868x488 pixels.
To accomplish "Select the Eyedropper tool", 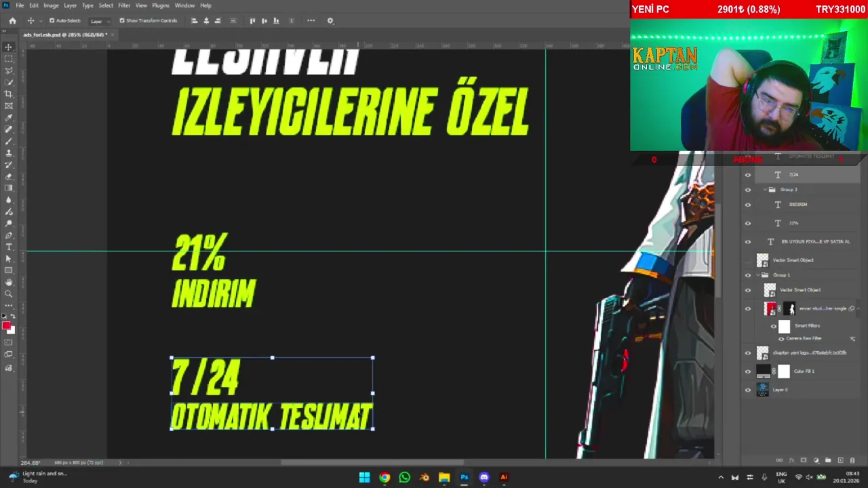I will pos(9,118).
